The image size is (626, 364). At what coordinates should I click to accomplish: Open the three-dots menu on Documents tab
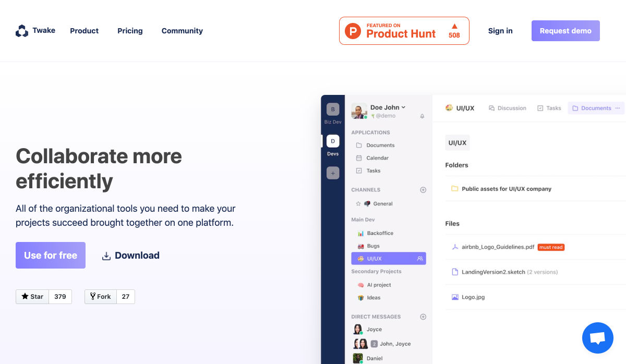pos(618,108)
